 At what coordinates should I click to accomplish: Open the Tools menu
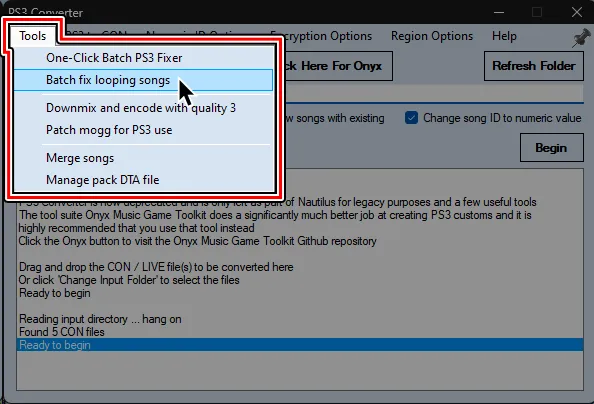[33, 36]
